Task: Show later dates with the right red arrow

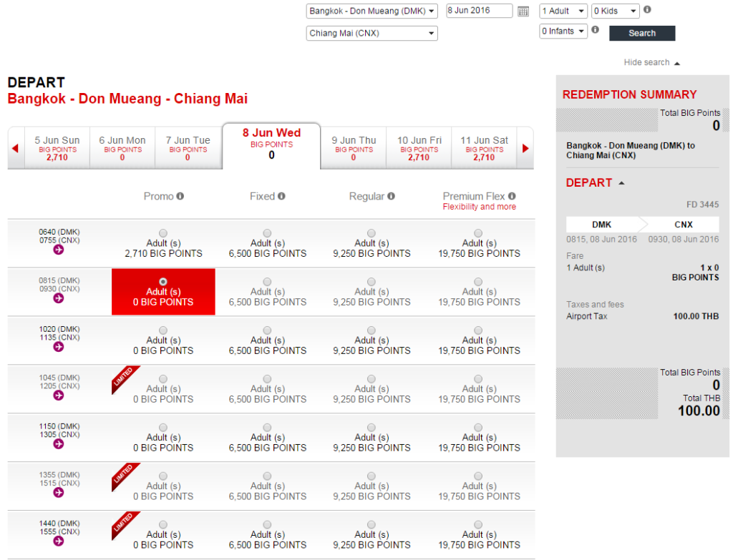Action: pos(525,149)
